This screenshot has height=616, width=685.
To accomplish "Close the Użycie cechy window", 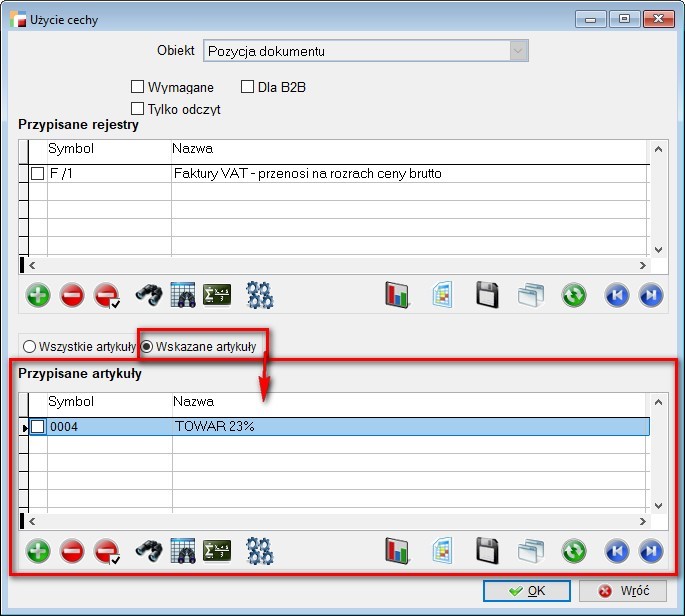I will 658,19.
